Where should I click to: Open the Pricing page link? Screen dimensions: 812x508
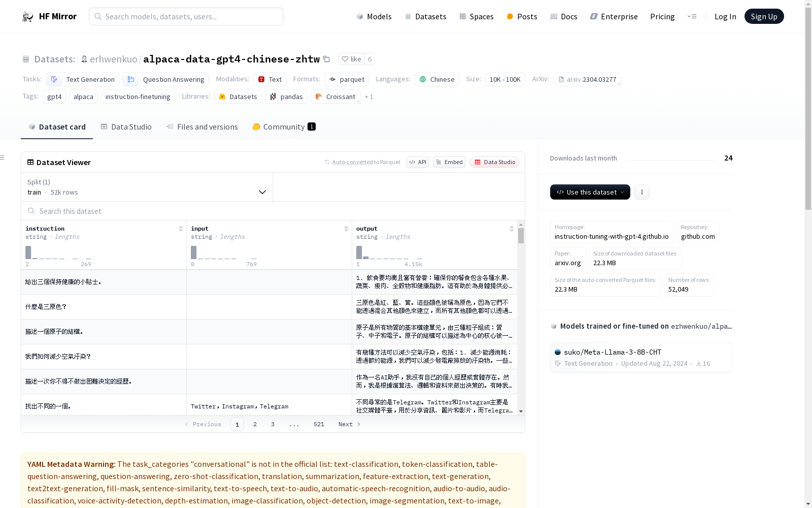[662, 16]
